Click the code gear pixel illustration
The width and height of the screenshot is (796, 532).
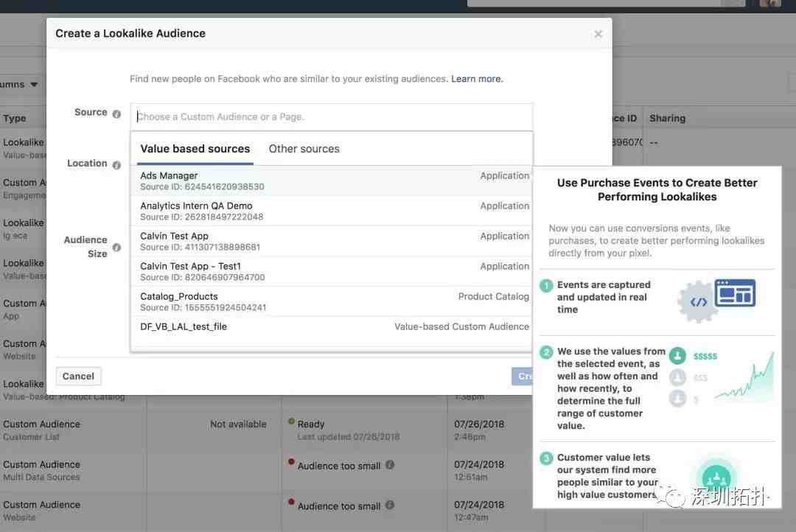tap(698, 302)
